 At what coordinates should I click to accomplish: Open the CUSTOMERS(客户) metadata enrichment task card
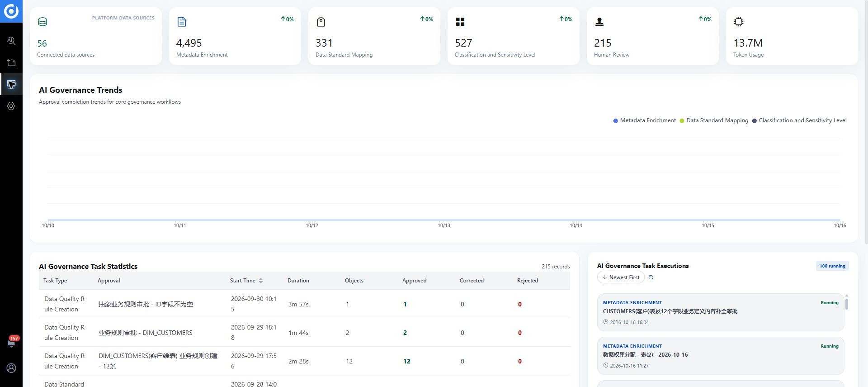[x=721, y=312]
